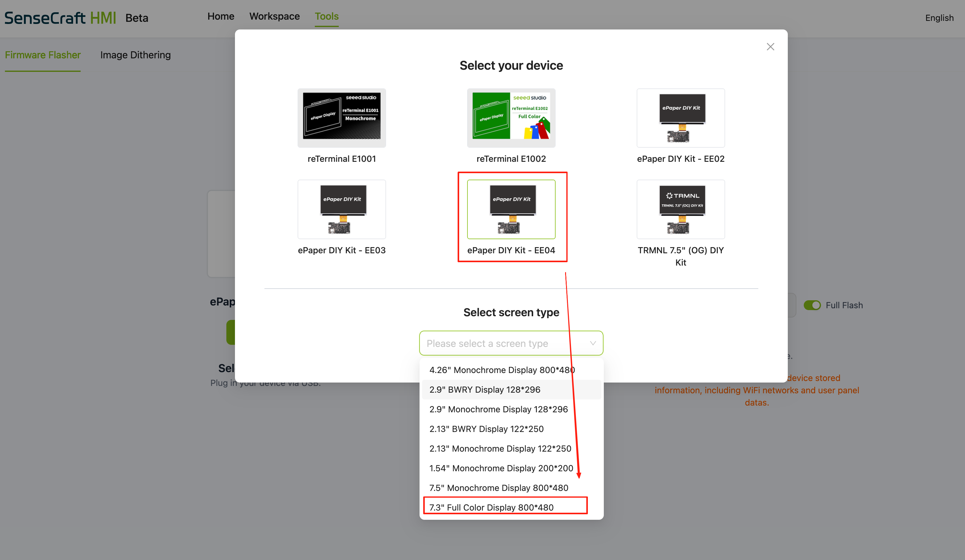
Task: Choose 7.3" Full Color Display 800*480 option
Action: pos(491,507)
